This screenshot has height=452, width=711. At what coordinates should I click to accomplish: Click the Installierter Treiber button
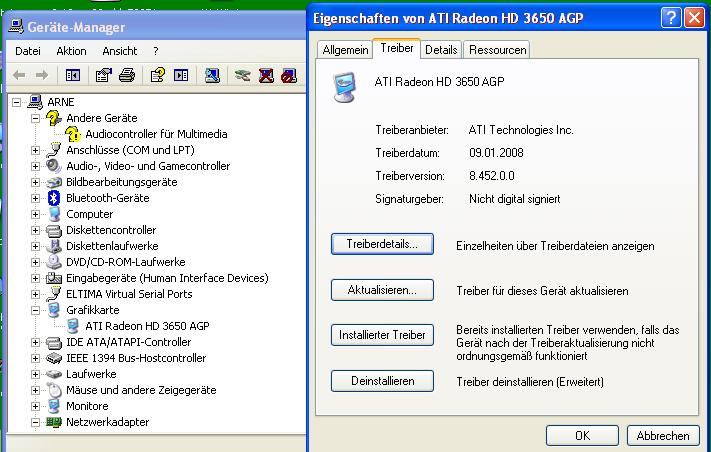point(382,335)
